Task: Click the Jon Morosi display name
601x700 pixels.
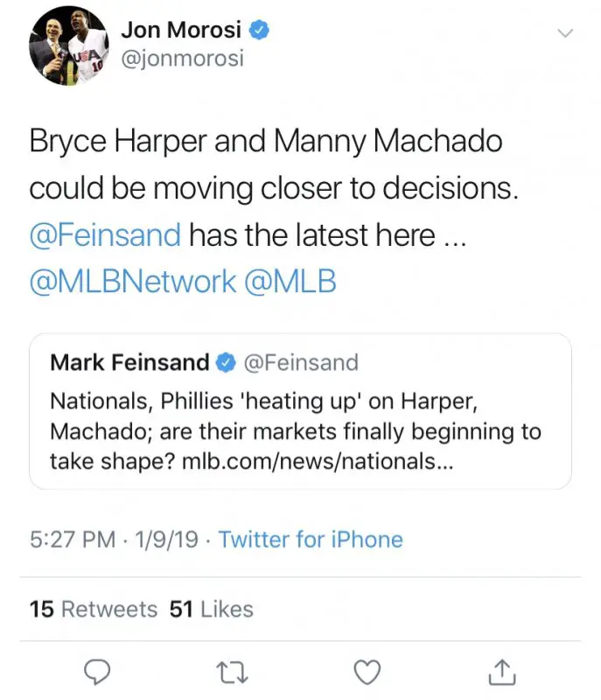Action: point(181,30)
